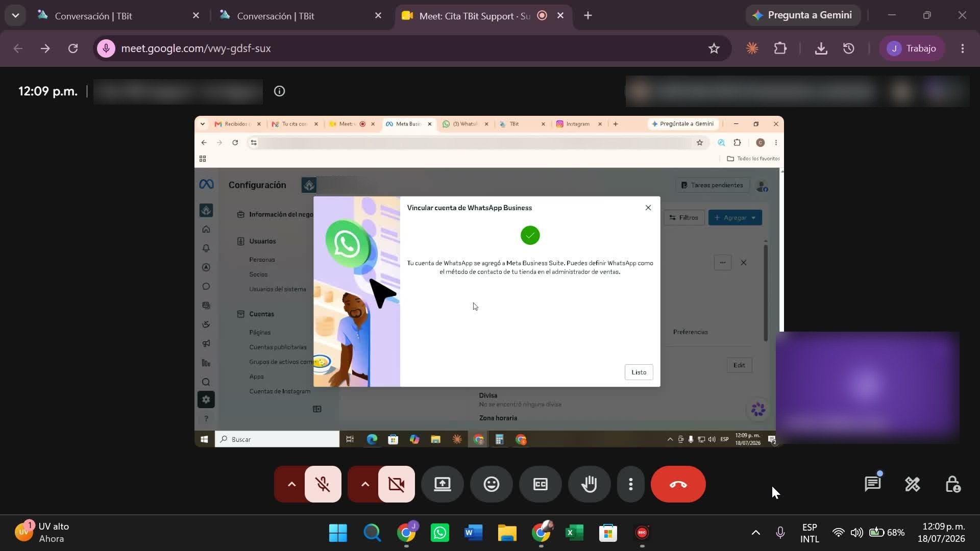
Task: Reload the Meet page
Action: click(73, 48)
